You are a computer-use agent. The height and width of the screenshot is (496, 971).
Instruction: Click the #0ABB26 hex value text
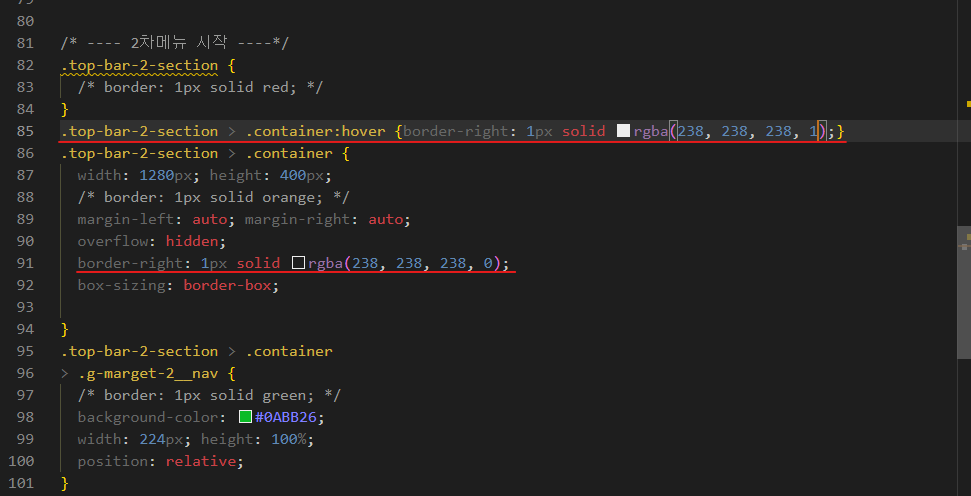[x=285, y=417]
